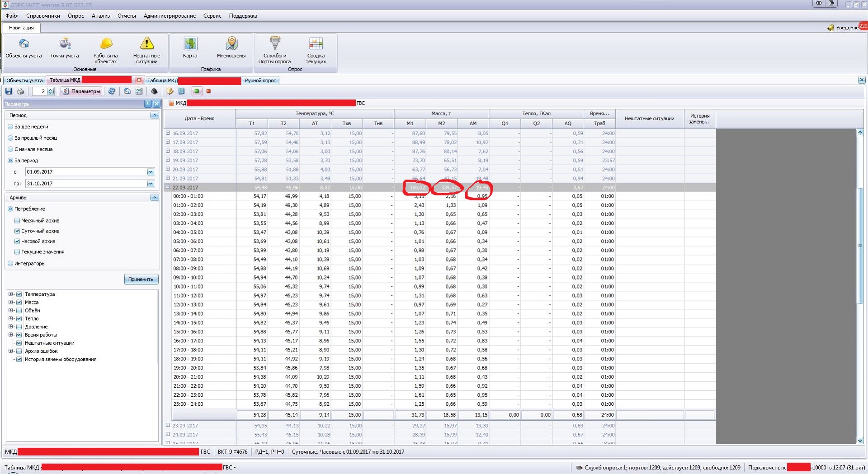The height and width of the screenshot is (474, 868).
Task: Expand the 16.09.2017 day row
Action: 168,133
